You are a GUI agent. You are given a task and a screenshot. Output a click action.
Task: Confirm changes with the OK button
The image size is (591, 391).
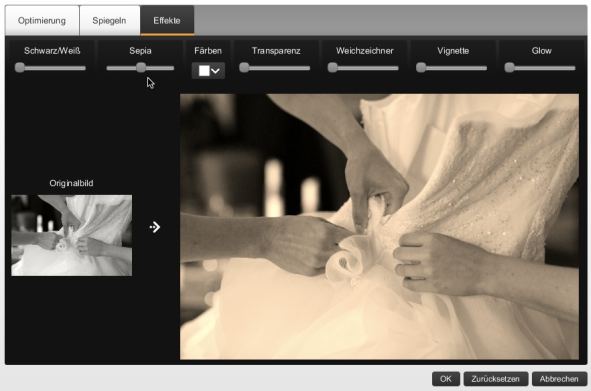(x=446, y=379)
